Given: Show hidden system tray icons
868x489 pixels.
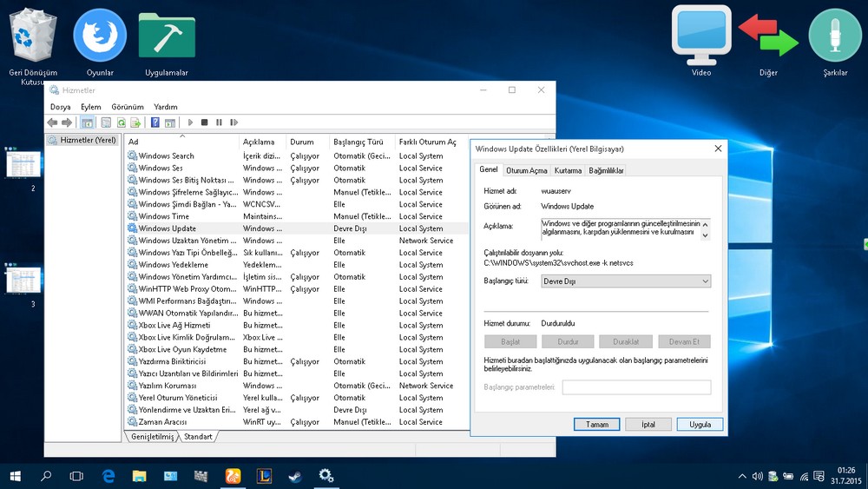Looking at the screenshot, I should pyautogui.click(x=742, y=476).
